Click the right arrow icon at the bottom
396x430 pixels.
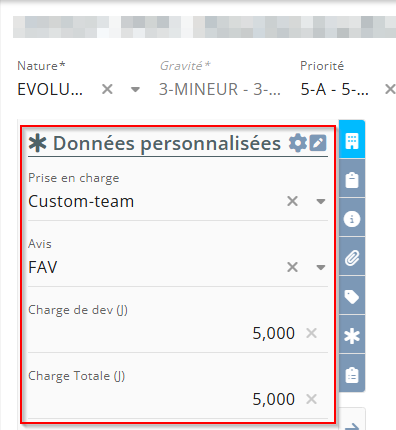coord(352,426)
